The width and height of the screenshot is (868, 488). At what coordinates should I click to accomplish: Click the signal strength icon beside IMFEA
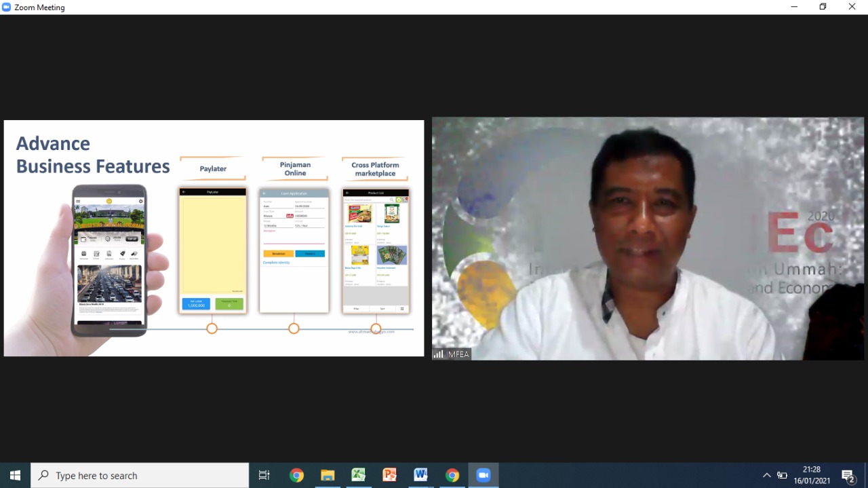tap(439, 354)
